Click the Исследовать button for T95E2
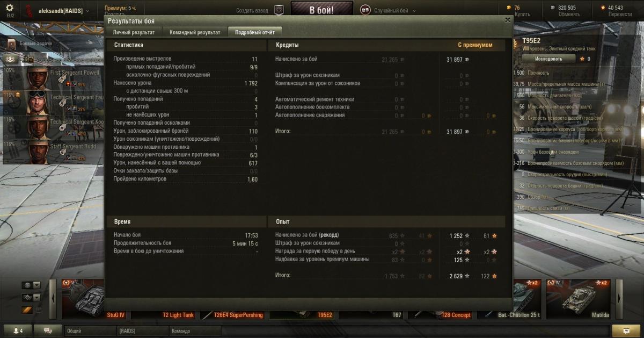Screen dimensions: 644x338 click(548, 59)
